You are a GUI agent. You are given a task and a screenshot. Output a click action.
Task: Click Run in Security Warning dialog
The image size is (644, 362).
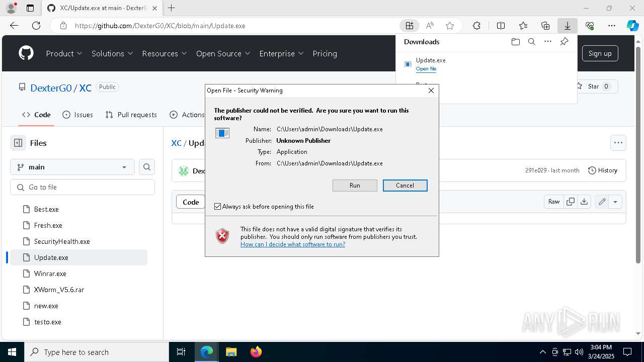(x=355, y=186)
